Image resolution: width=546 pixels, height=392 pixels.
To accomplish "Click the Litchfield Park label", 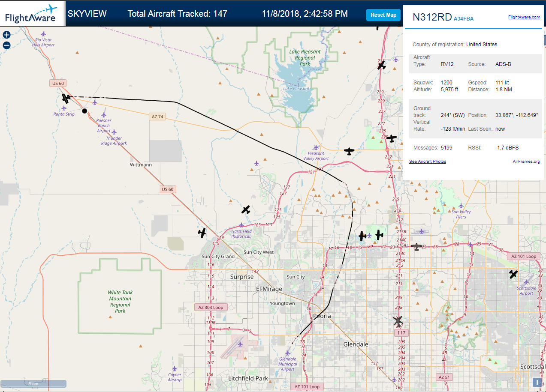I will (x=248, y=378).
